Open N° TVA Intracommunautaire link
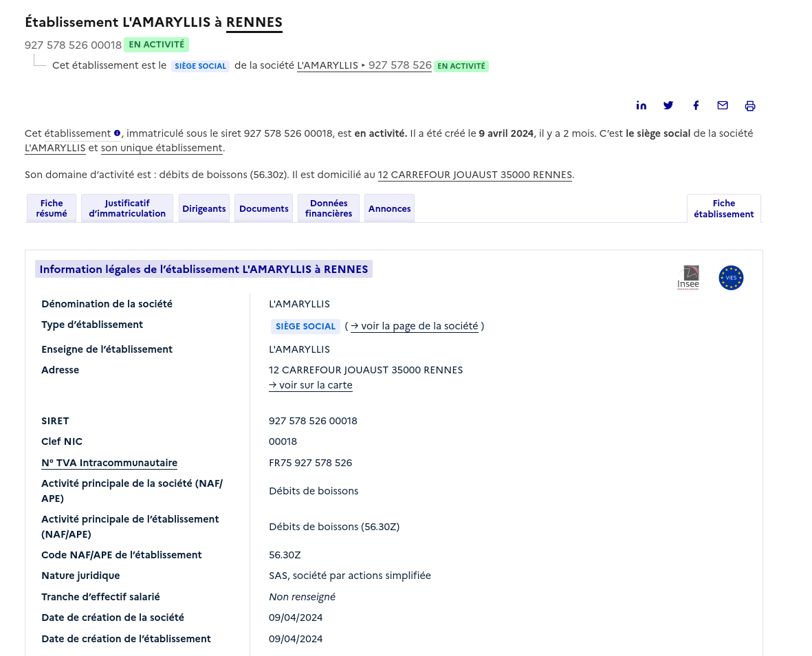The width and height of the screenshot is (812, 656). (x=109, y=463)
